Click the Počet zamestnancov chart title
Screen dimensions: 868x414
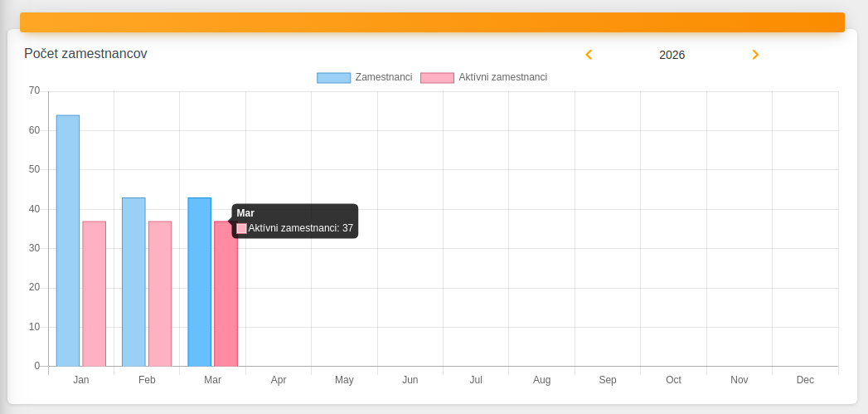point(85,54)
